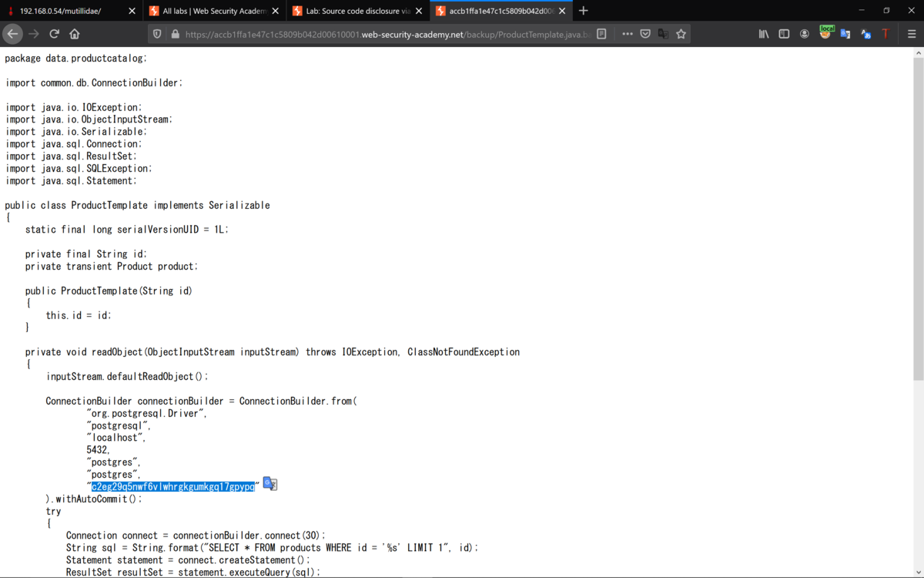Image resolution: width=924 pixels, height=578 pixels.
Task: Toggle bookmark star for this page
Action: tap(681, 34)
